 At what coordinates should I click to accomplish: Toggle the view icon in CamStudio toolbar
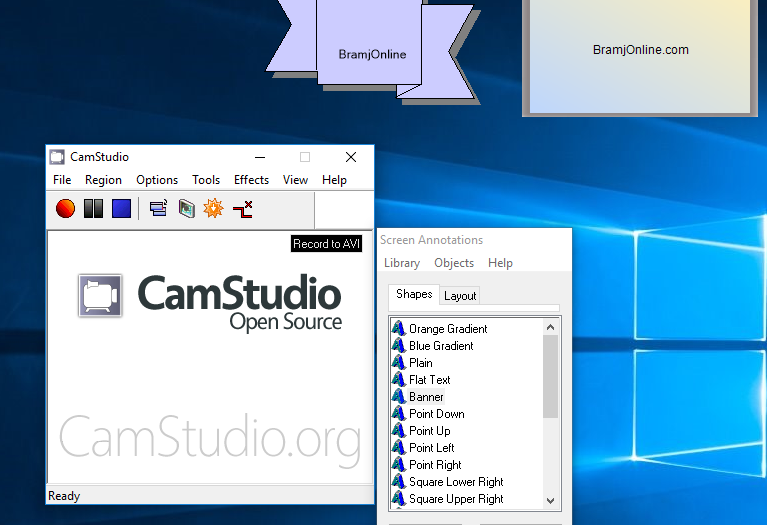(x=158, y=208)
